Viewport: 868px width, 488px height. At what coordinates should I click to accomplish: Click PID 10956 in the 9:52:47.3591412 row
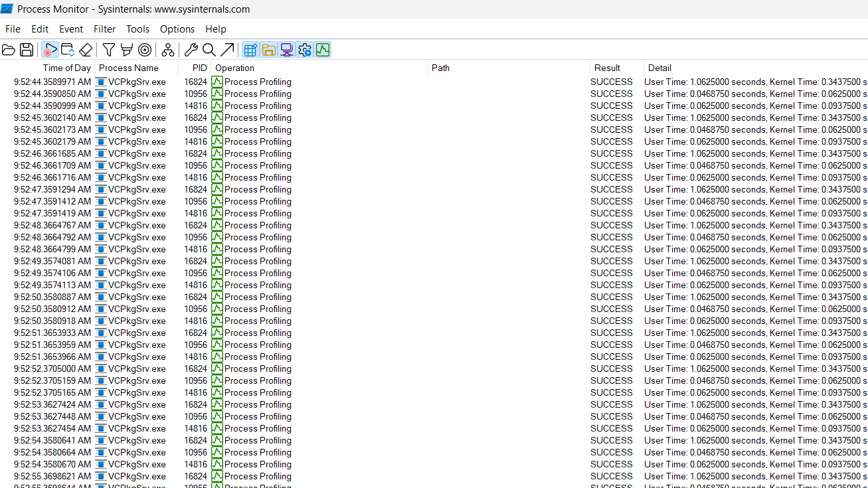196,201
